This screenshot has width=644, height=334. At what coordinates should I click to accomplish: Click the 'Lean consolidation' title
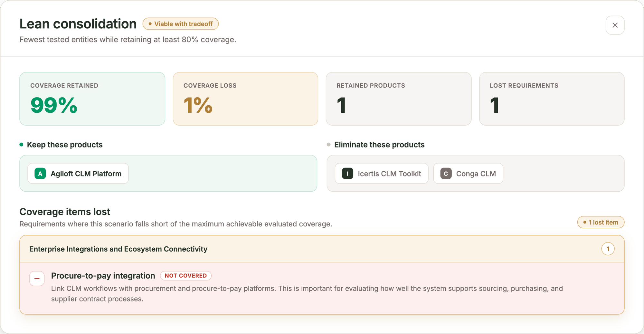click(78, 24)
